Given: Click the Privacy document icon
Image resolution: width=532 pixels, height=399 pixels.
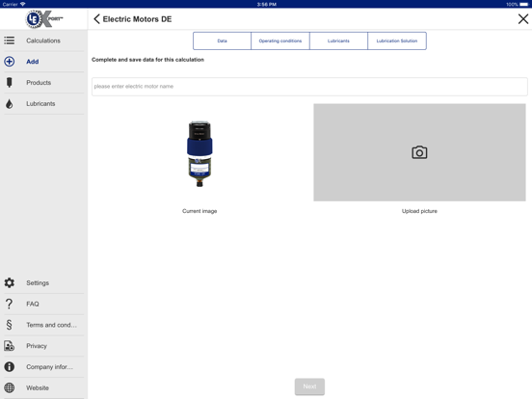Looking at the screenshot, I should 10,346.
